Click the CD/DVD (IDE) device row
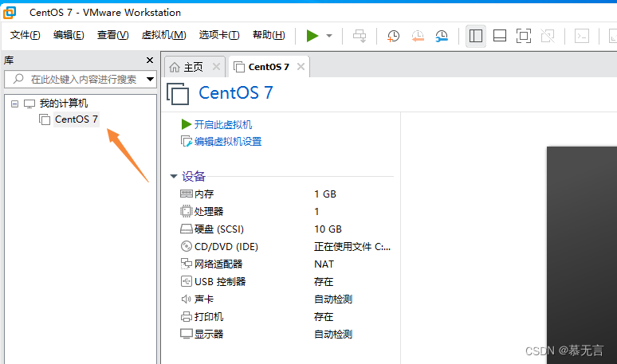The width and height of the screenshot is (617, 364). click(285, 246)
